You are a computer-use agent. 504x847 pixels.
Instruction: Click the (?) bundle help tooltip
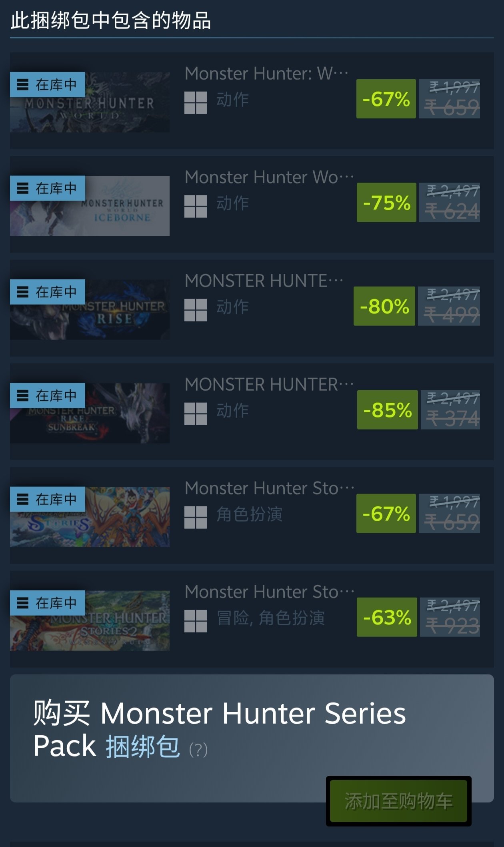coord(198,749)
